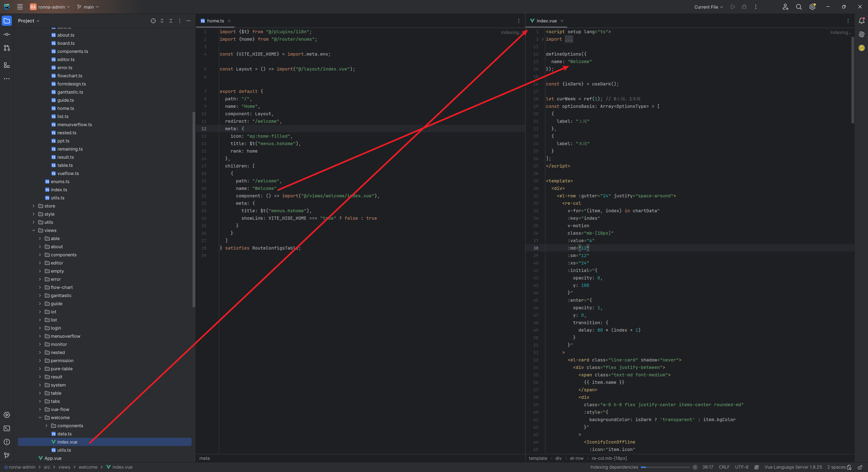
Task: Open the Notifications panel
Action: pos(862,21)
